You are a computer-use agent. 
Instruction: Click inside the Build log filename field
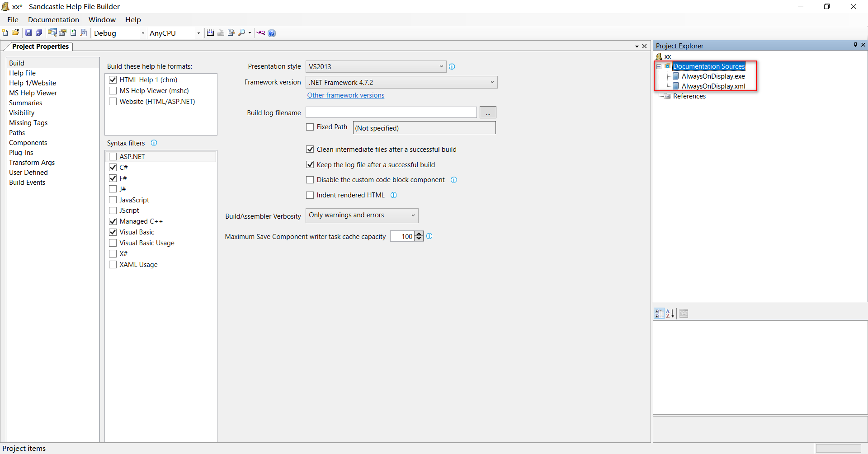coord(391,112)
